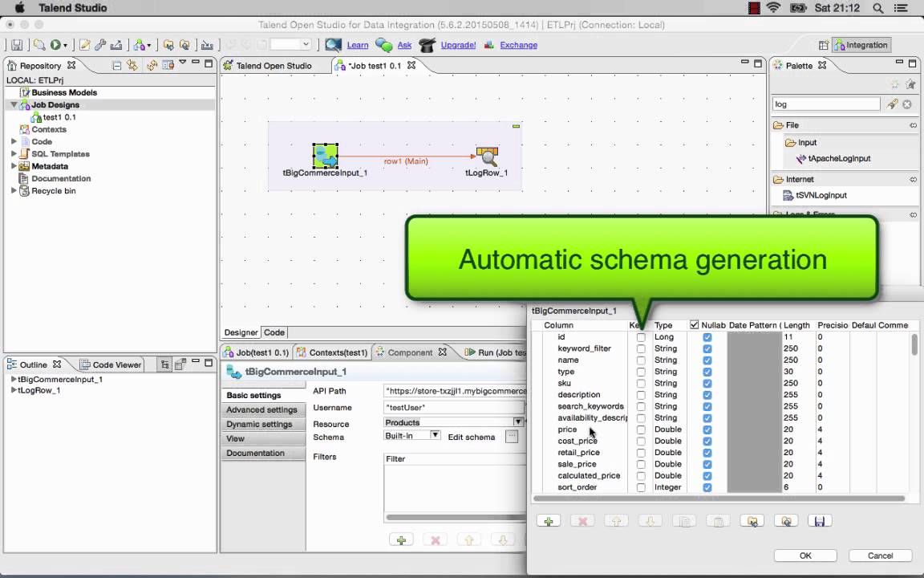Screen dimensions: 924x578
Task: Click Collapse All icon in Repository panel
Action: tap(116, 66)
